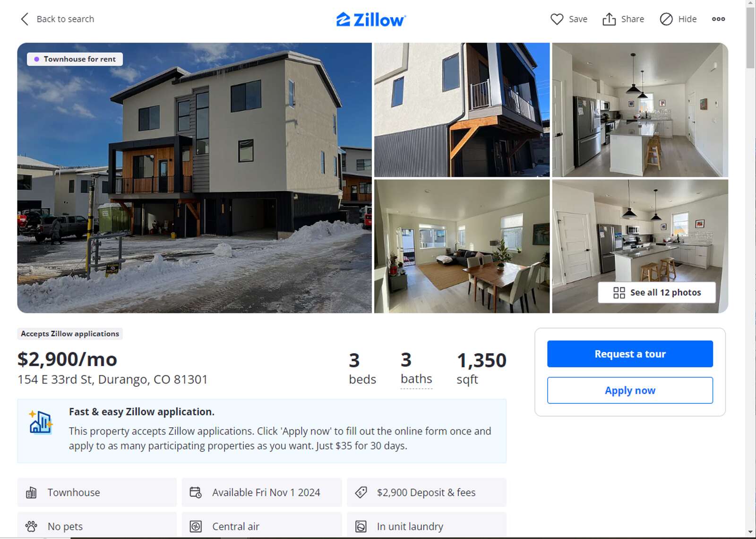Click the page vertical scrollbar

click(750, 269)
